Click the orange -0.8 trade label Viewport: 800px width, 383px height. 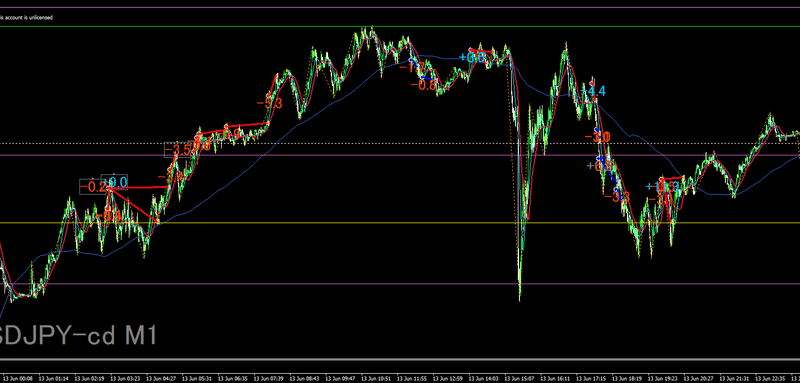(x=423, y=85)
